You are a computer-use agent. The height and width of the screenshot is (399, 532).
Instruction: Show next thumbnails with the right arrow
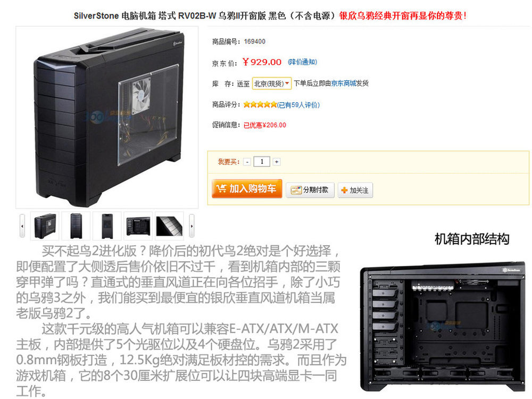pos(192,226)
